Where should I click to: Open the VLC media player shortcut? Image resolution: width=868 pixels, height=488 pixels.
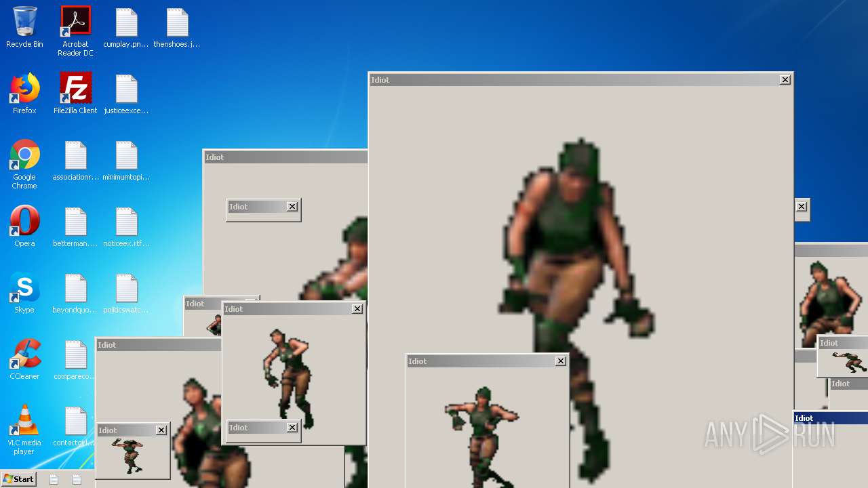point(24,430)
